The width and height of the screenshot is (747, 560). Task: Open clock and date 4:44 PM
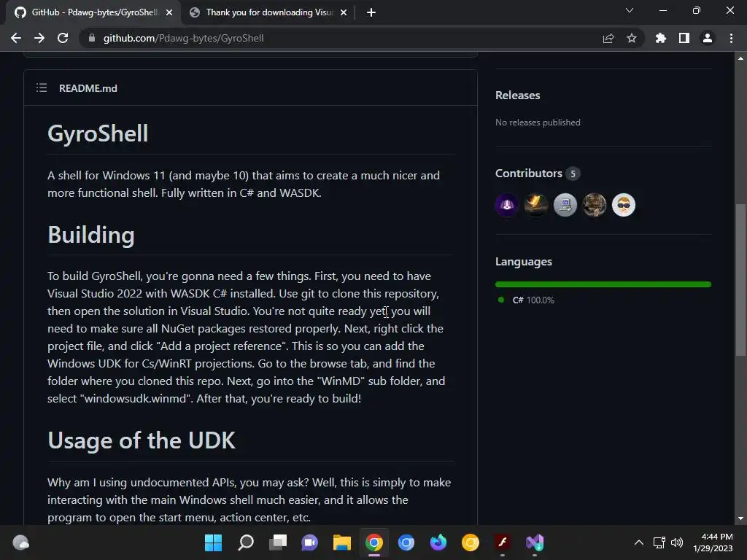tap(713, 542)
